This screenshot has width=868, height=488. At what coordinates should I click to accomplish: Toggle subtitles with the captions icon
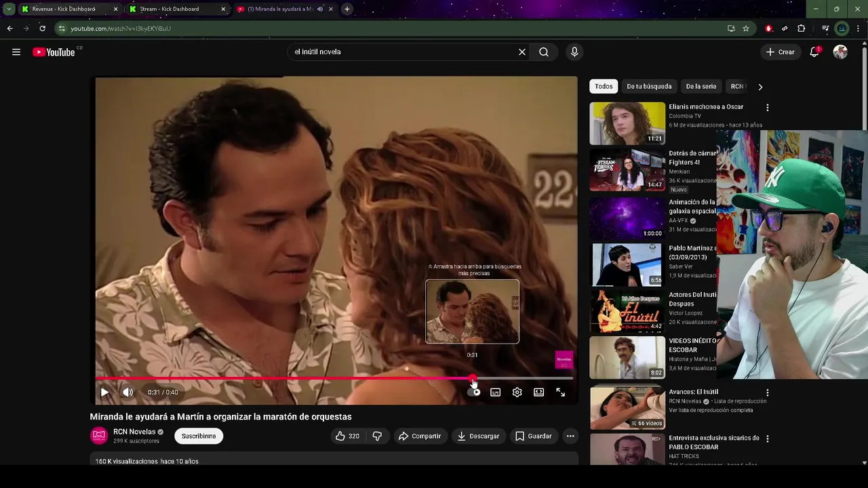click(496, 392)
